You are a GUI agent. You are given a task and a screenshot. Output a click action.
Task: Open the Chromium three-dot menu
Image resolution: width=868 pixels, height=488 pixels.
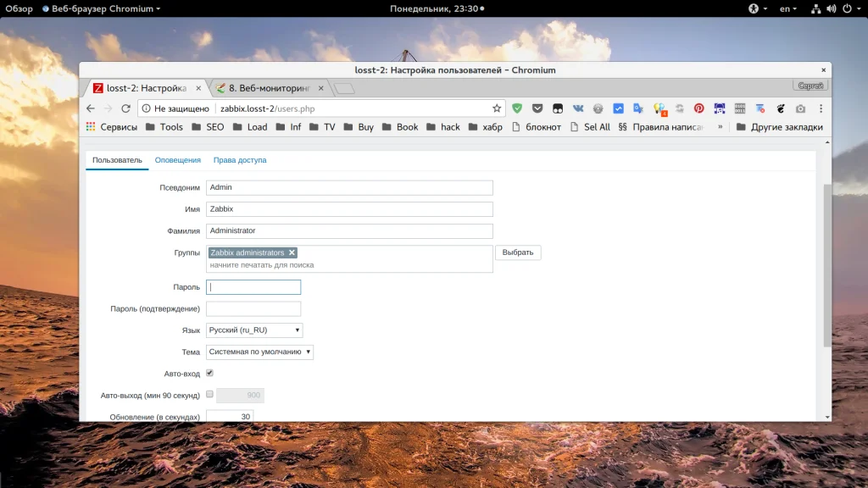click(820, 108)
